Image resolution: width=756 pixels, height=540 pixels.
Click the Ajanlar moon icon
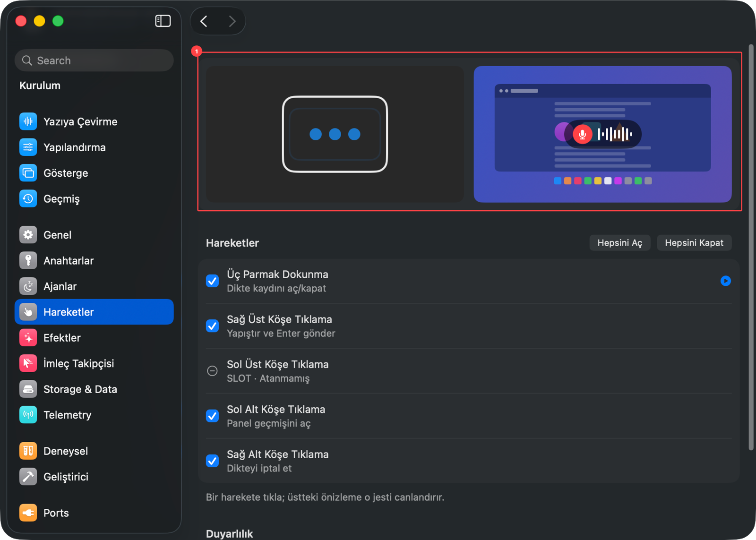[28, 286]
